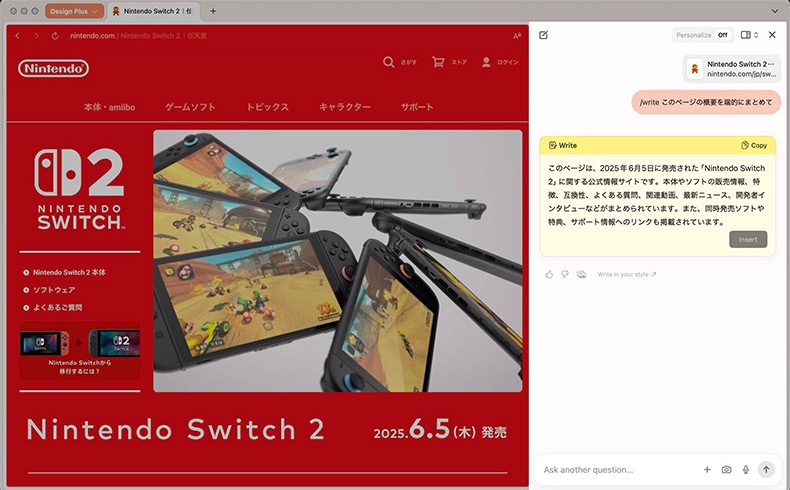Take a screenshot with the camera icon
790x490 pixels.
coord(726,469)
